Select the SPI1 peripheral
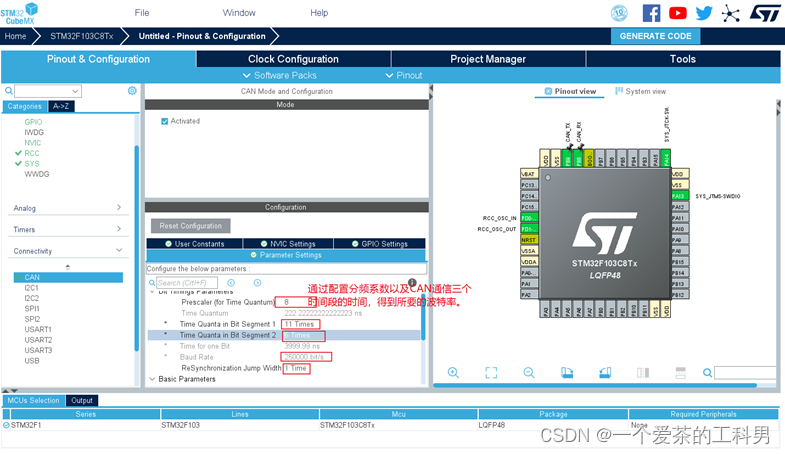 click(32, 309)
